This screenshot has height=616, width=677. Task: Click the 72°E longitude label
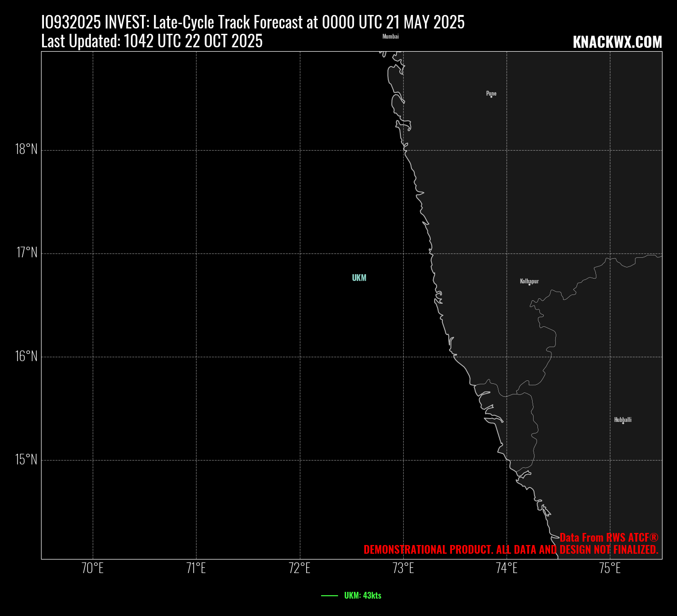pos(299,569)
